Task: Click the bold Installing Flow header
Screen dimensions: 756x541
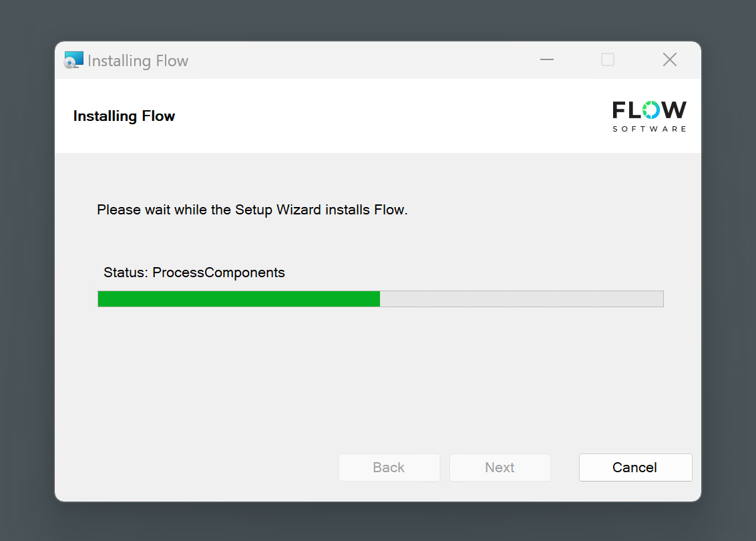Action: click(x=124, y=116)
